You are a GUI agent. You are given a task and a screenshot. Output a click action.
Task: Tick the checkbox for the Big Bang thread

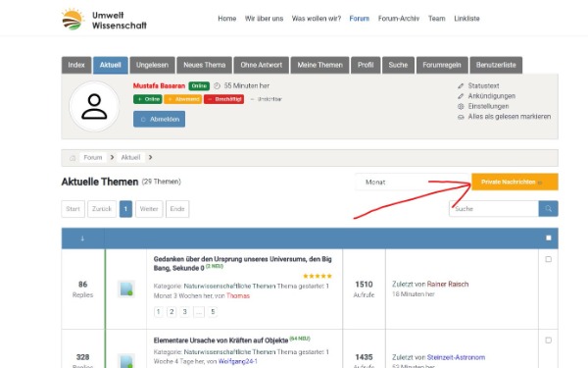pyautogui.click(x=548, y=259)
